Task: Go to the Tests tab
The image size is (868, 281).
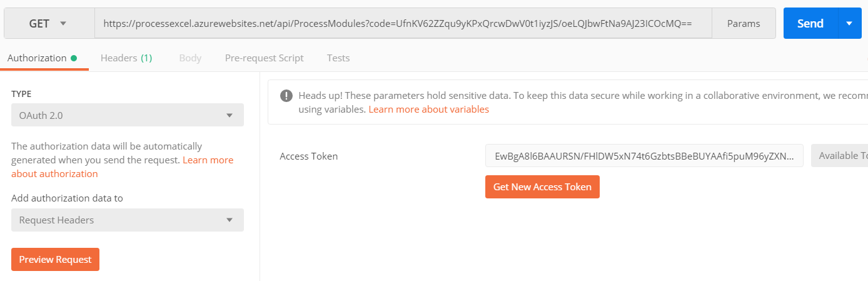Action: pyautogui.click(x=338, y=58)
